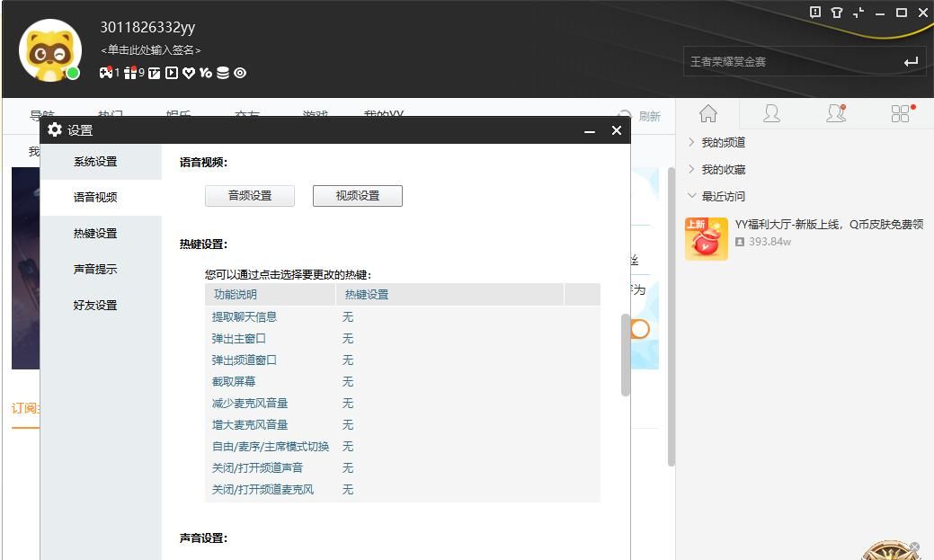This screenshot has width=934, height=560.
Task: Open 视频设置 video settings
Action: (357, 195)
